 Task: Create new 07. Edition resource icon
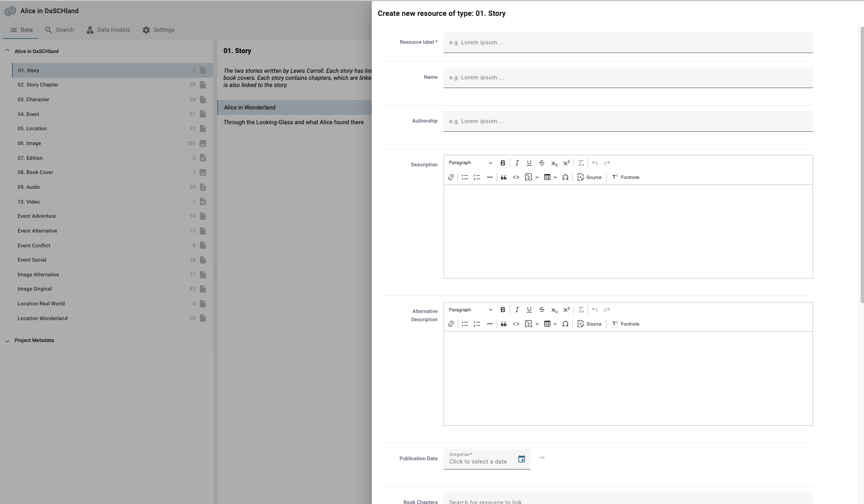pos(203,158)
